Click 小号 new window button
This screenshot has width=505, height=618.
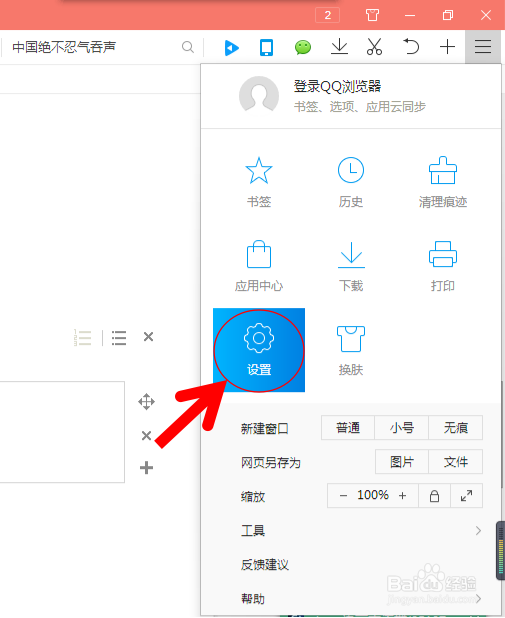pos(401,428)
